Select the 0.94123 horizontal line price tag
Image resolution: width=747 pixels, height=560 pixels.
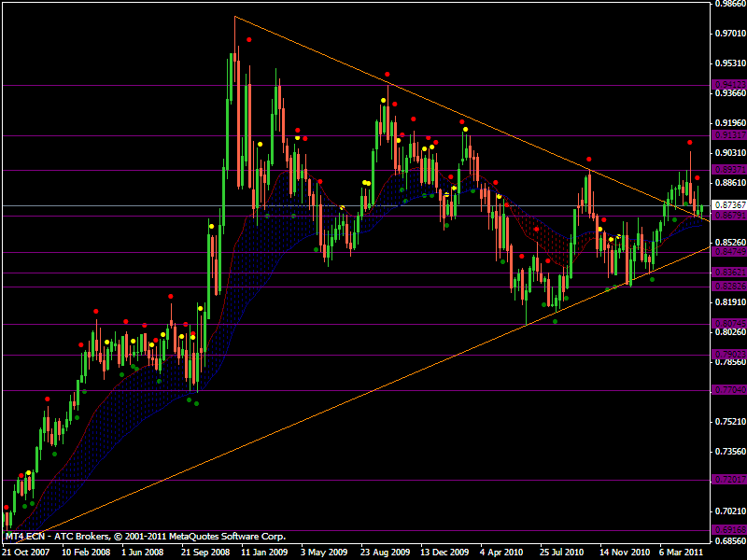(x=730, y=85)
